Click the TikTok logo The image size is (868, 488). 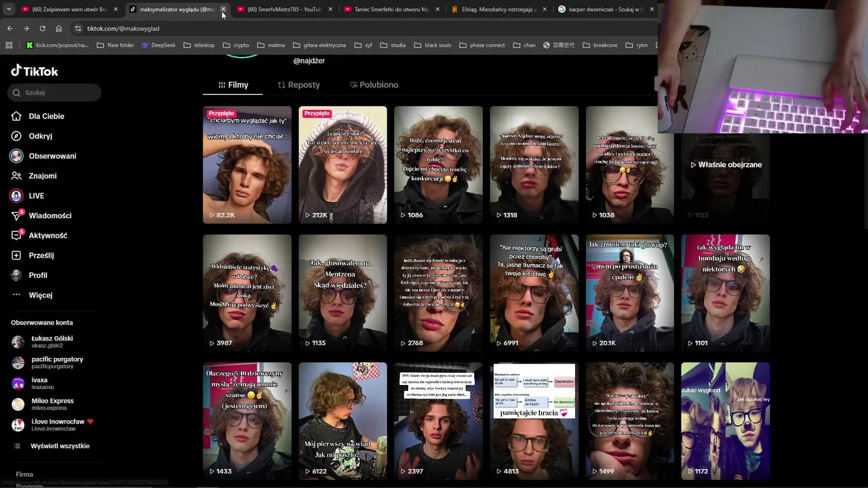35,71
